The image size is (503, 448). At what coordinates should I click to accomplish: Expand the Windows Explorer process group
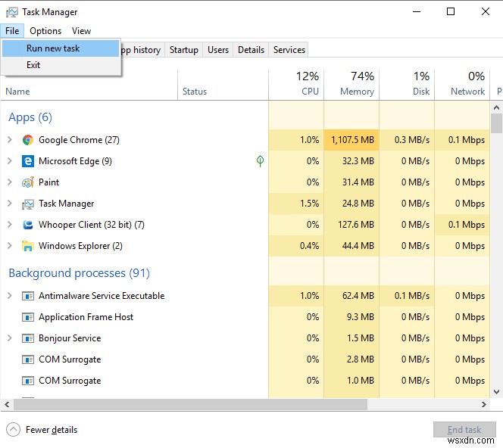[x=10, y=245]
